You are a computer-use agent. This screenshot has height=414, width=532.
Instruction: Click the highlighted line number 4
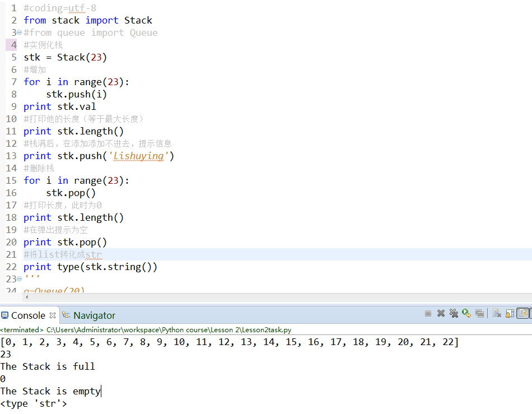point(13,45)
